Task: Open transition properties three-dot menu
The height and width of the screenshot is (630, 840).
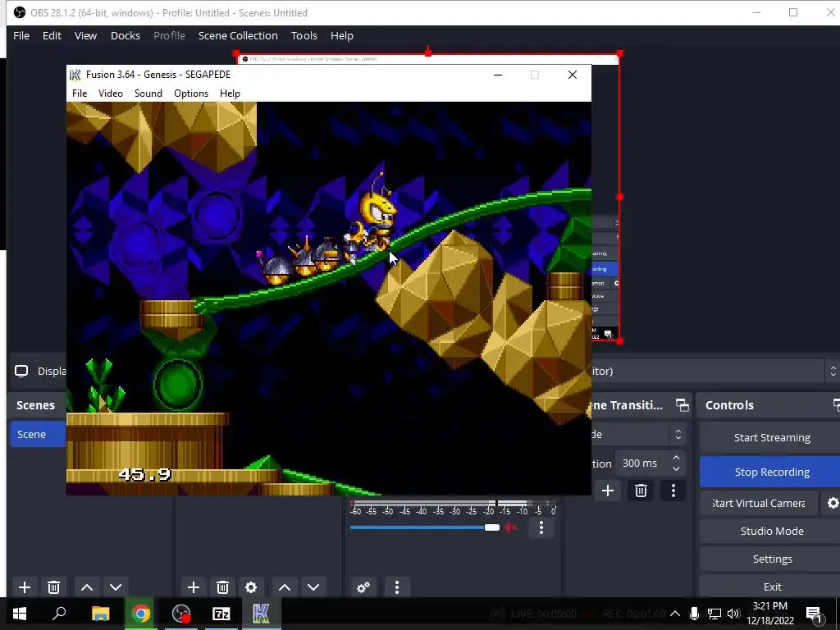Action: coord(673,491)
